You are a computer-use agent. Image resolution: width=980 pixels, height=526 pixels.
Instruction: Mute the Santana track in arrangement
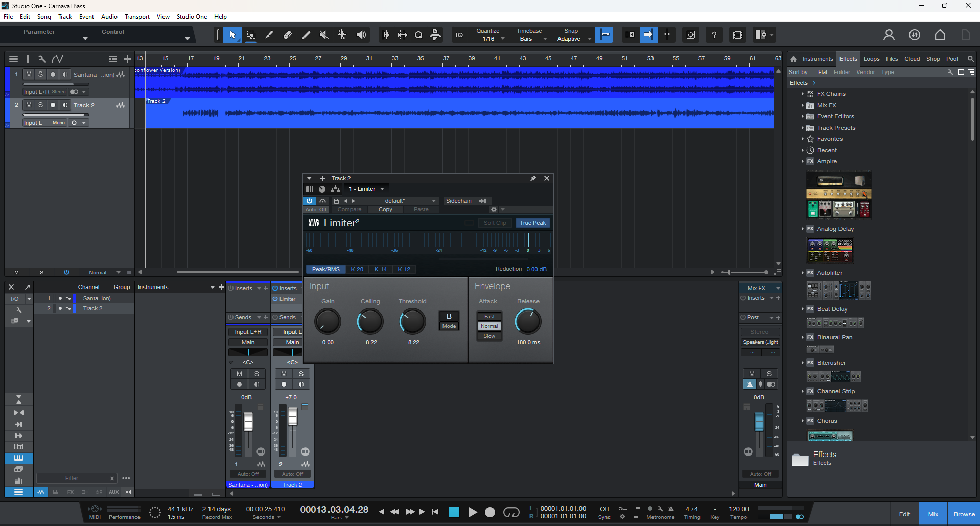tap(29, 75)
